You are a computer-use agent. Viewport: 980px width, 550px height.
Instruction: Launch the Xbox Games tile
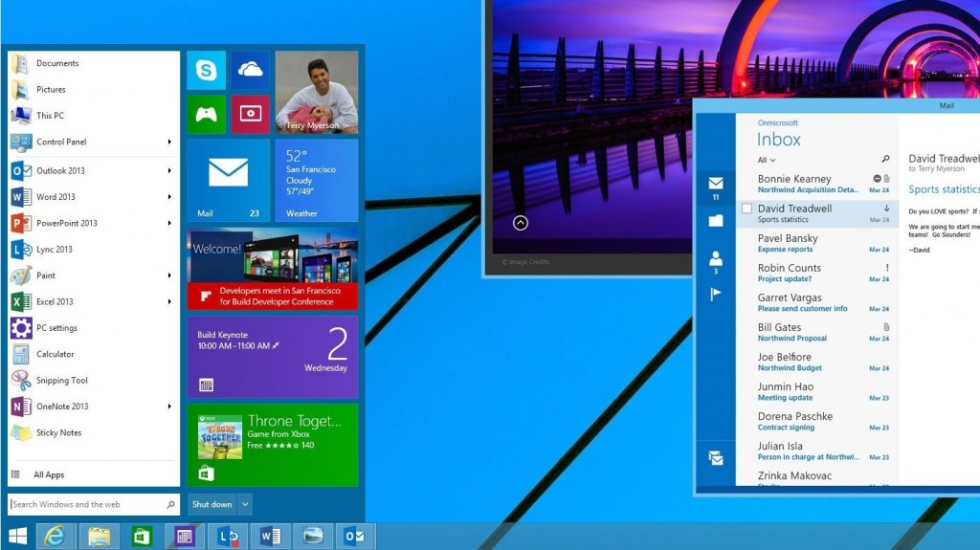[207, 114]
